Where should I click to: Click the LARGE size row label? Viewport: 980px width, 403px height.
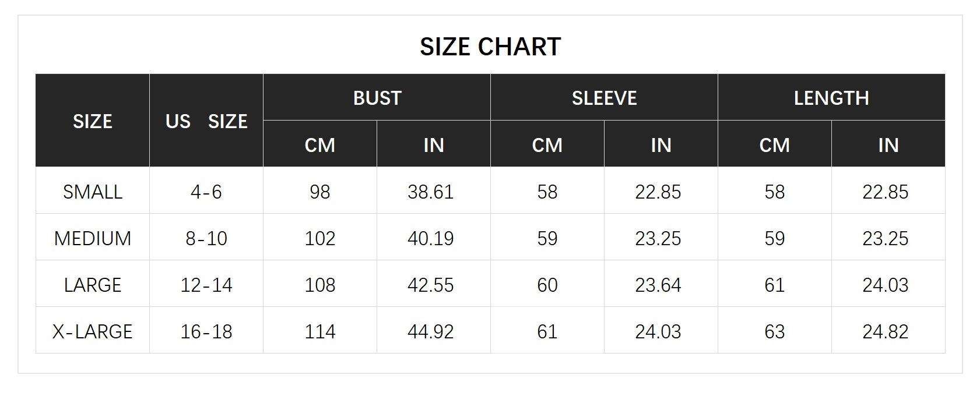click(93, 285)
